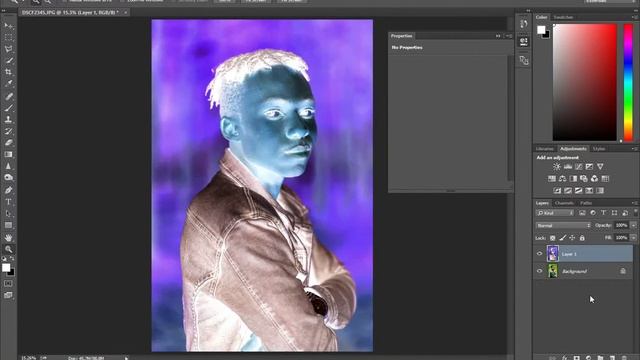Add an Exposure adjustment

pyautogui.click(x=589, y=167)
